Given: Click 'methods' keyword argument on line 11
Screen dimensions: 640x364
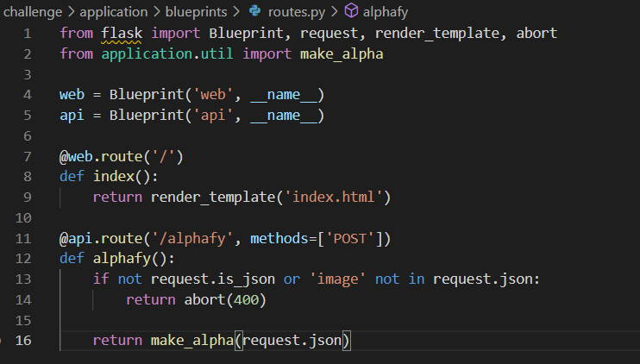Looking at the screenshot, I should [279, 238].
